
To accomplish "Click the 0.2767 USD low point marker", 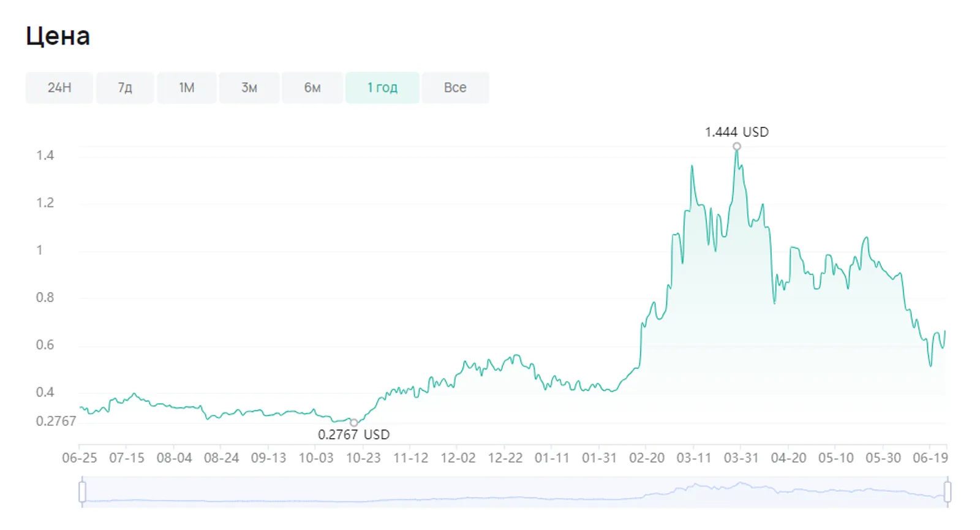I will (353, 423).
